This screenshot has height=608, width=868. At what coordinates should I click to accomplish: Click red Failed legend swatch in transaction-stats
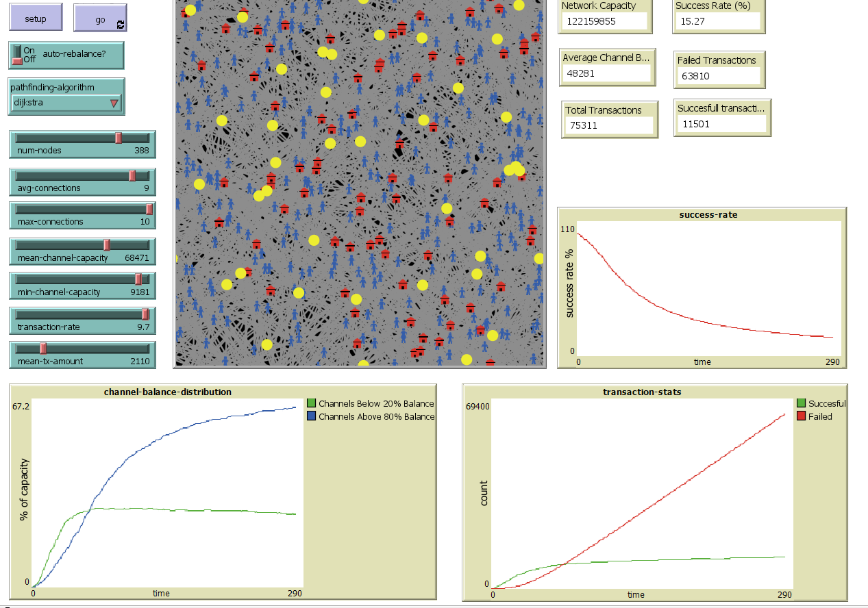coord(802,416)
